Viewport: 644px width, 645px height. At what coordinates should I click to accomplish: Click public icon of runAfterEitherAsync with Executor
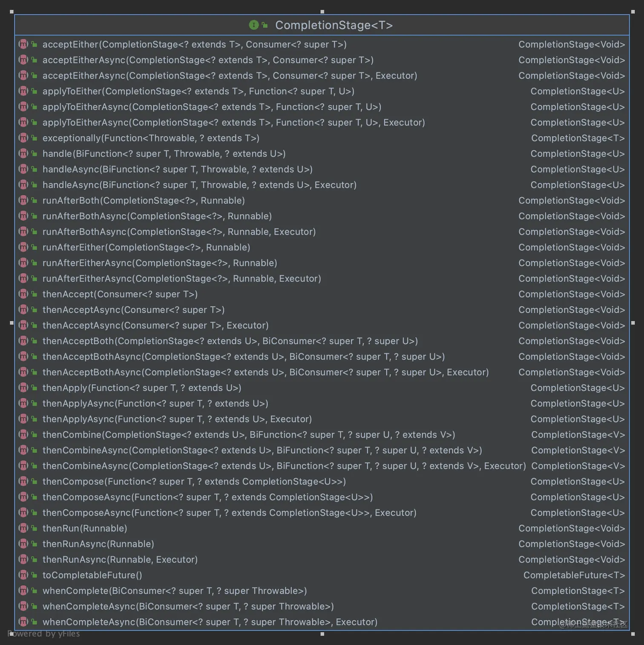click(x=34, y=279)
